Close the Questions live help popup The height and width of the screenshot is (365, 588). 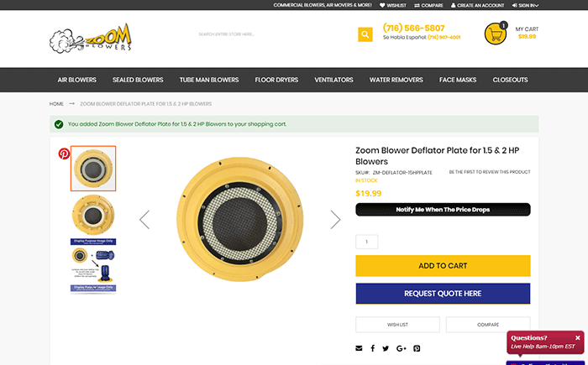(x=578, y=337)
